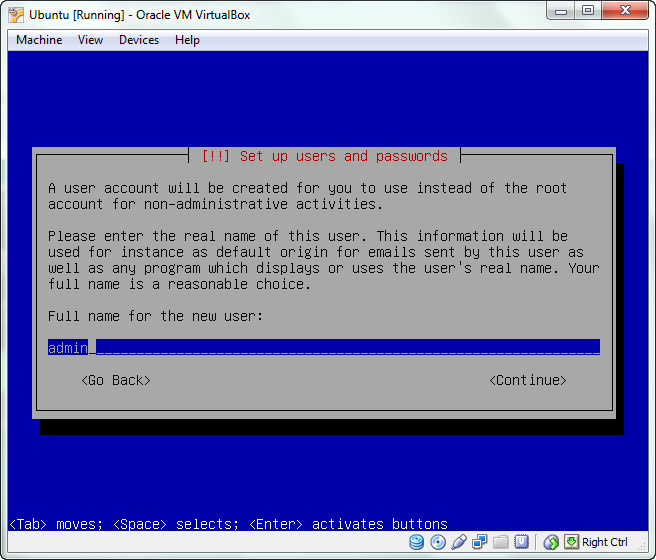The image size is (656, 560).
Task: Activate the Go Back button
Action: point(116,380)
